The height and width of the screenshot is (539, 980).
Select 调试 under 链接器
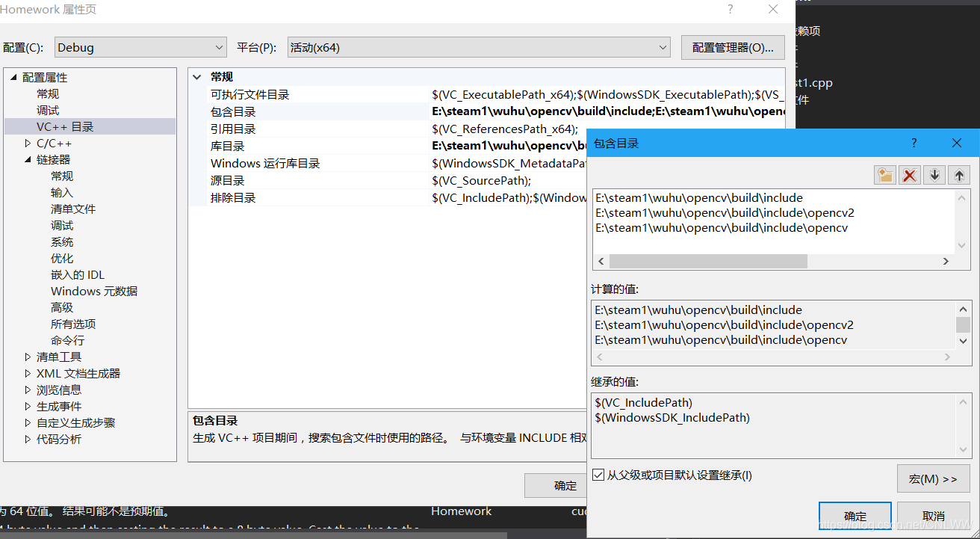click(62, 226)
